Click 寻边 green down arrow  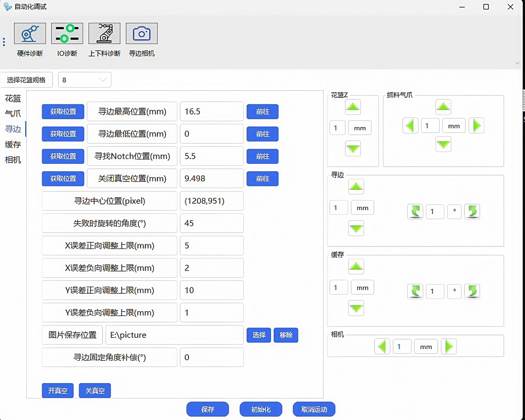[x=356, y=228]
